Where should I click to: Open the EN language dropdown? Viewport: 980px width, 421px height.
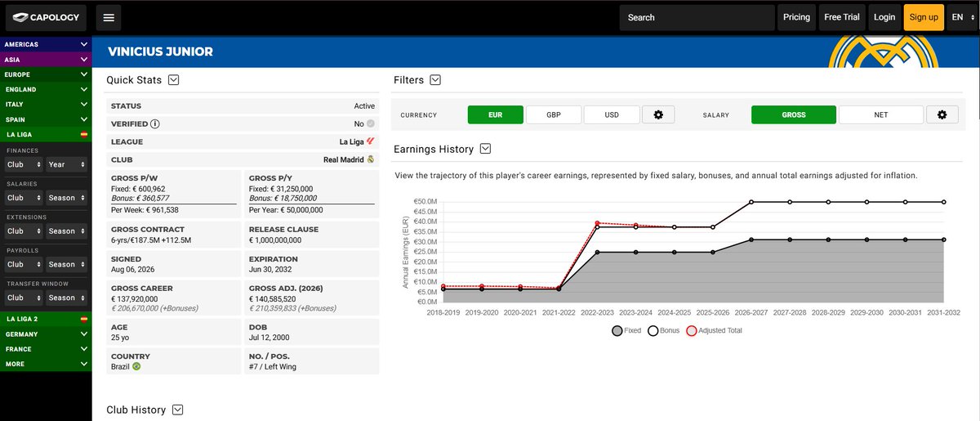963,17
